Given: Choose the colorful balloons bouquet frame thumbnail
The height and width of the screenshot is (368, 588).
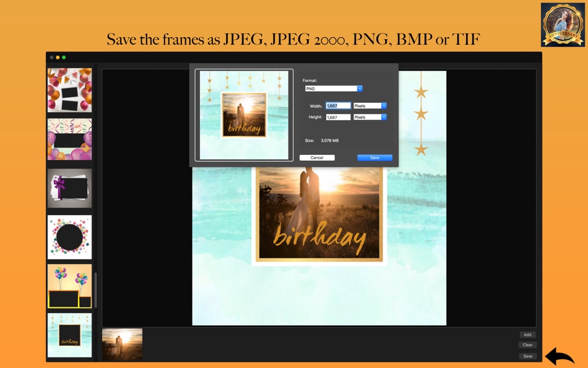Looking at the screenshot, I should pyautogui.click(x=69, y=286).
